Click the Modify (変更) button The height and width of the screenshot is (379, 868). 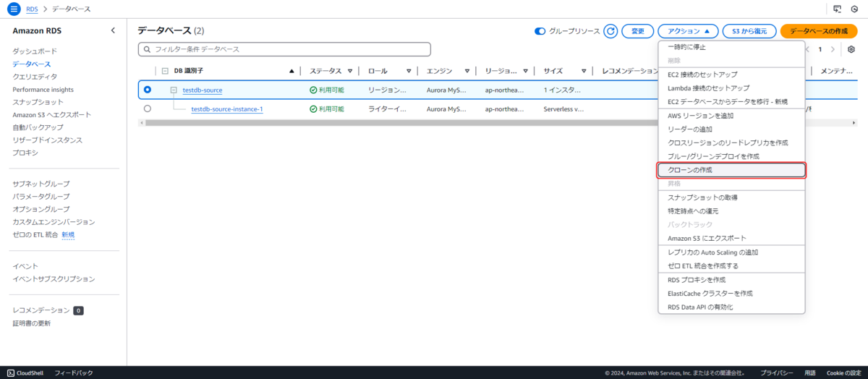coord(637,31)
